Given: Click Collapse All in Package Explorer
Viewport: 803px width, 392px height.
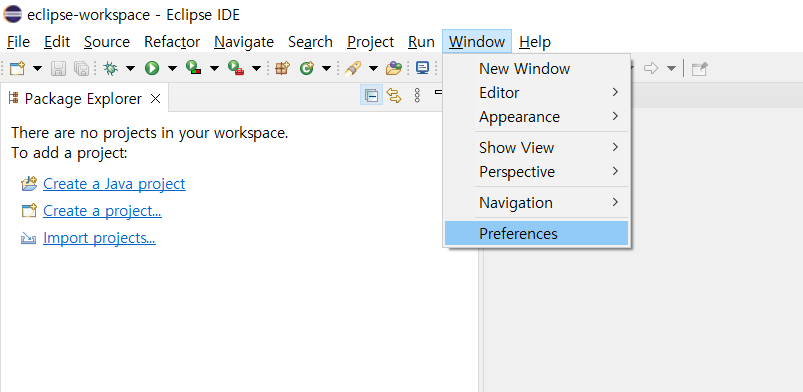Looking at the screenshot, I should click(x=371, y=95).
